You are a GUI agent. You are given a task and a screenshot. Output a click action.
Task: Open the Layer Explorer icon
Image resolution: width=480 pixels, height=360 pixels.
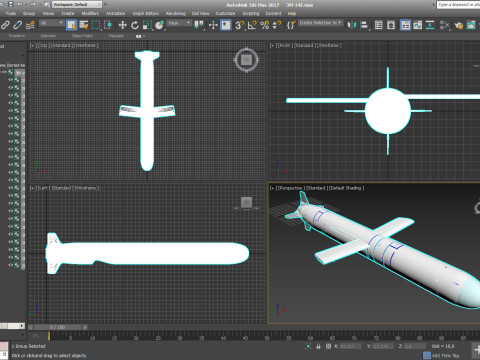(391, 25)
